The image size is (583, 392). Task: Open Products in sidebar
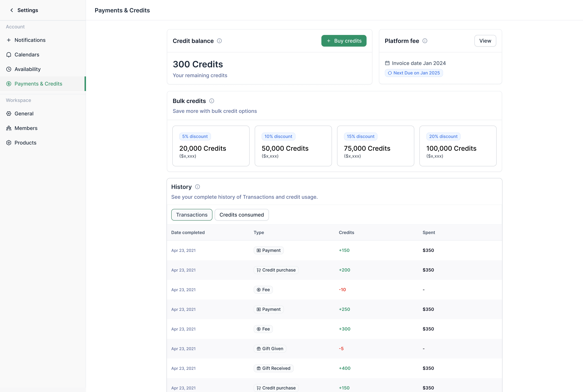tap(25, 143)
